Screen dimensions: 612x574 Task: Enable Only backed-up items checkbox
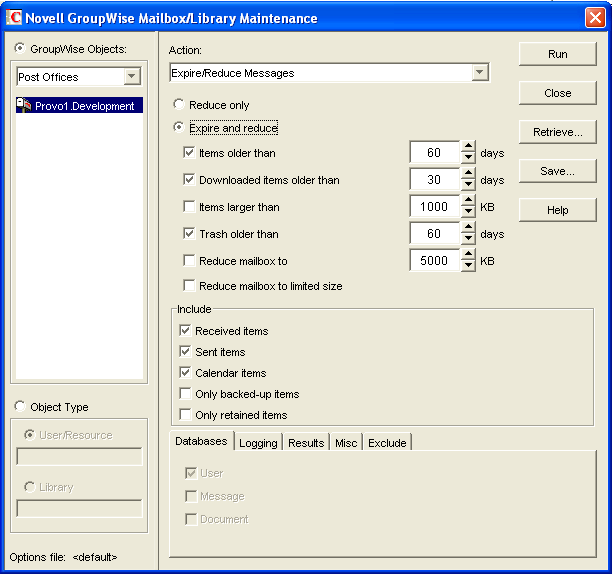[x=185, y=393]
